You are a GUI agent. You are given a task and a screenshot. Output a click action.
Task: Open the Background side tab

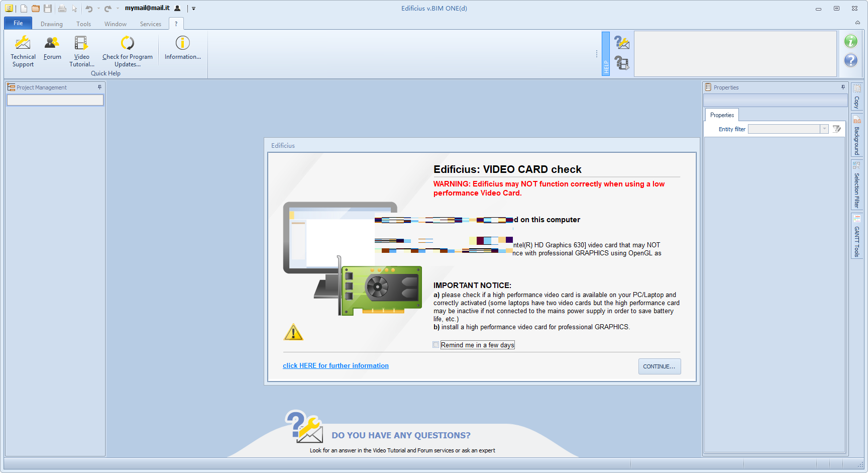click(857, 136)
